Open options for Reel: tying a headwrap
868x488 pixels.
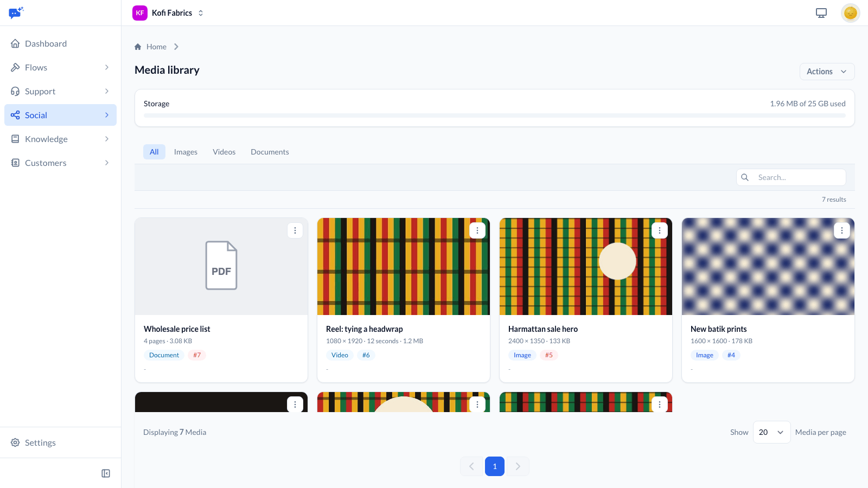point(477,230)
